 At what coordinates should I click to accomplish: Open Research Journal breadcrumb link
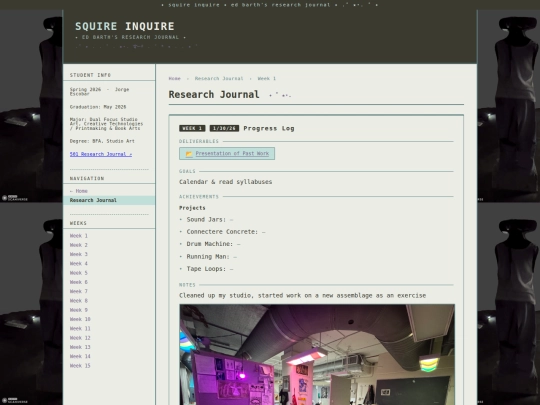pos(219,79)
